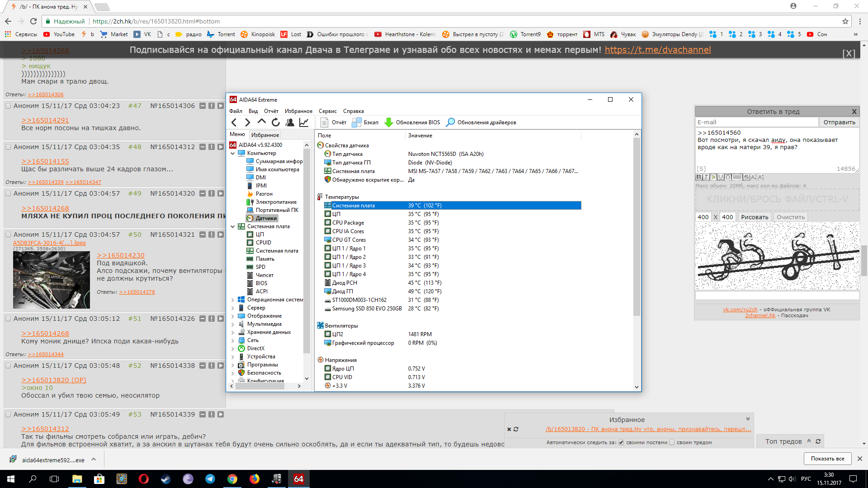This screenshot has width=868, height=488.
Task: Collapse the Системная плата tree node
Action: (x=233, y=226)
